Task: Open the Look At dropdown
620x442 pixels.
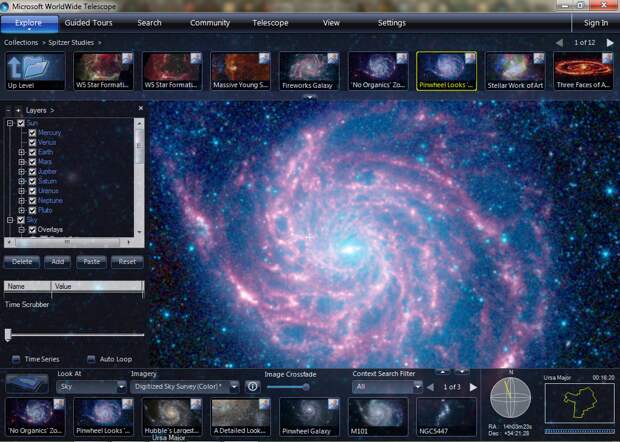Action: pos(91,387)
